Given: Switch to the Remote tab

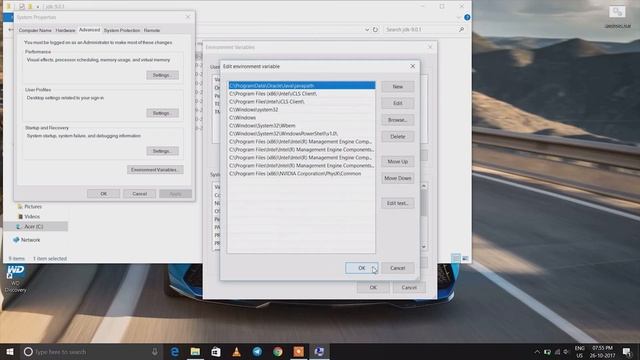Looking at the screenshot, I should coord(152,30).
